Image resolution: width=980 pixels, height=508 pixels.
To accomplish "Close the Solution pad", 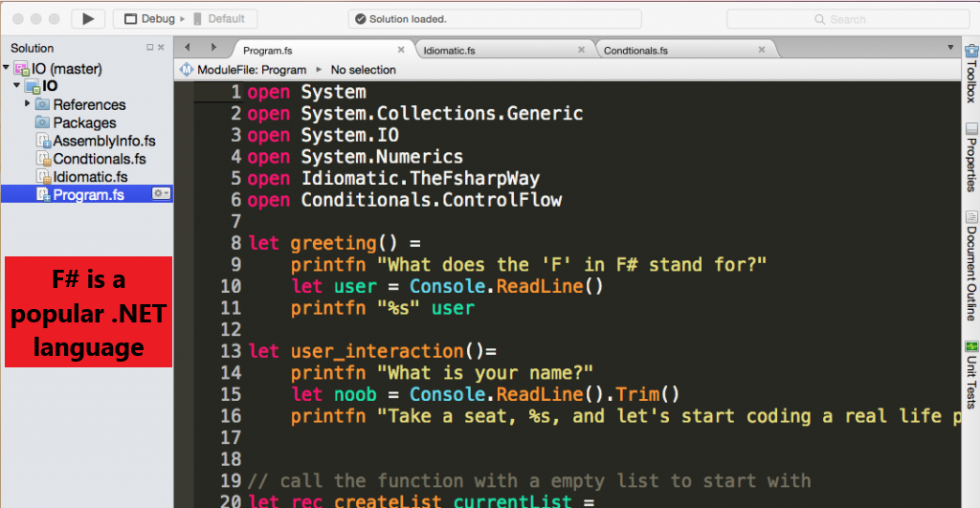I will pos(161,48).
